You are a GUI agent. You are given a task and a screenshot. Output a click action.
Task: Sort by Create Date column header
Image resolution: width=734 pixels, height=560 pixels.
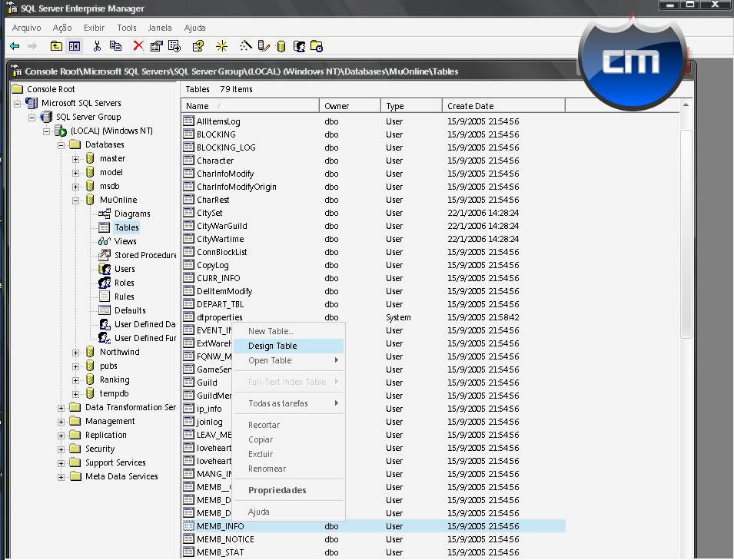503,106
